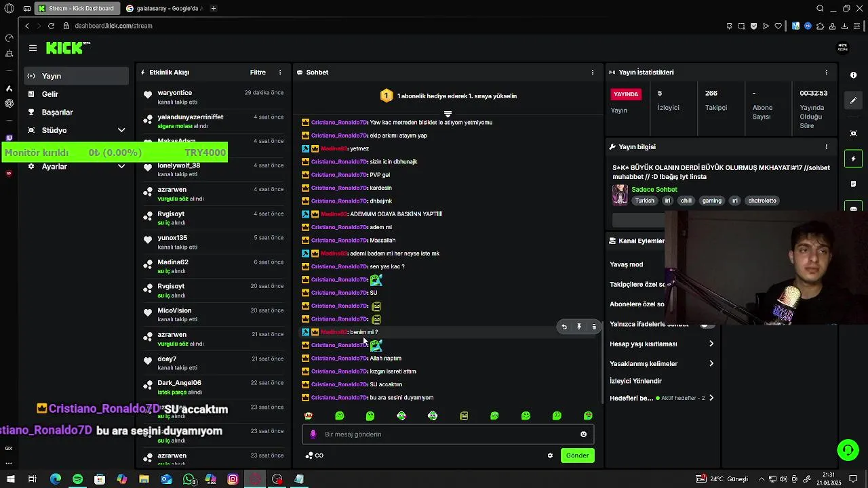Open the hamburger menu beside Kick logo
Viewport: 868px width, 488px height.
click(x=33, y=47)
